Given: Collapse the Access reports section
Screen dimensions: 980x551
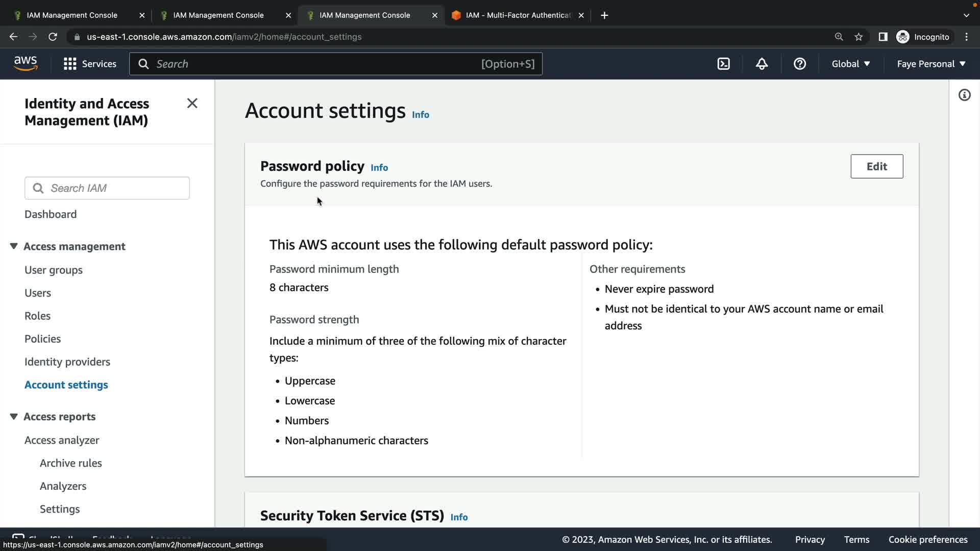Looking at the screenshot, I should (14, 417).
